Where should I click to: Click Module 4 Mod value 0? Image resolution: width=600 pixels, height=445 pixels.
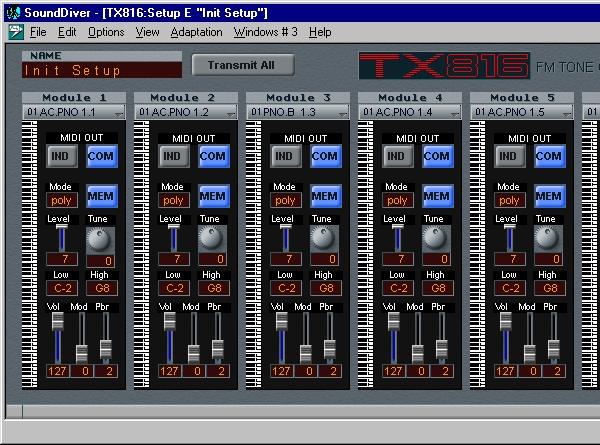418,371
